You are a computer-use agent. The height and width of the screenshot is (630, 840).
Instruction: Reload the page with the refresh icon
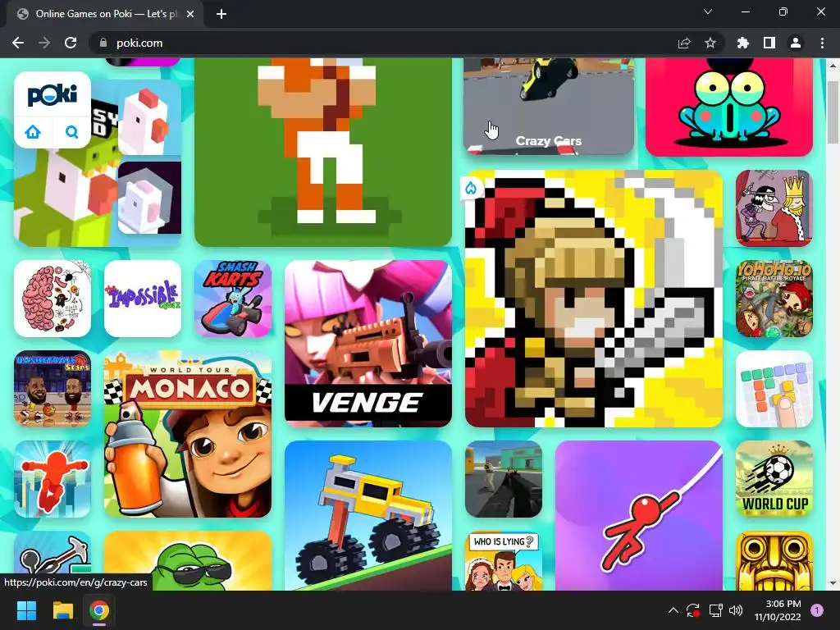tap(71, 43)
